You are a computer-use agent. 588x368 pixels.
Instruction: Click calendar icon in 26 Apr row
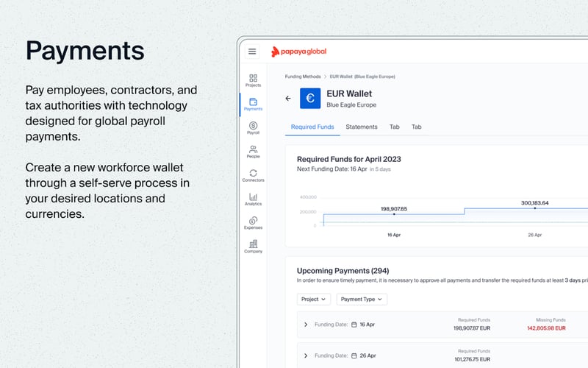[x=354, y=355]
